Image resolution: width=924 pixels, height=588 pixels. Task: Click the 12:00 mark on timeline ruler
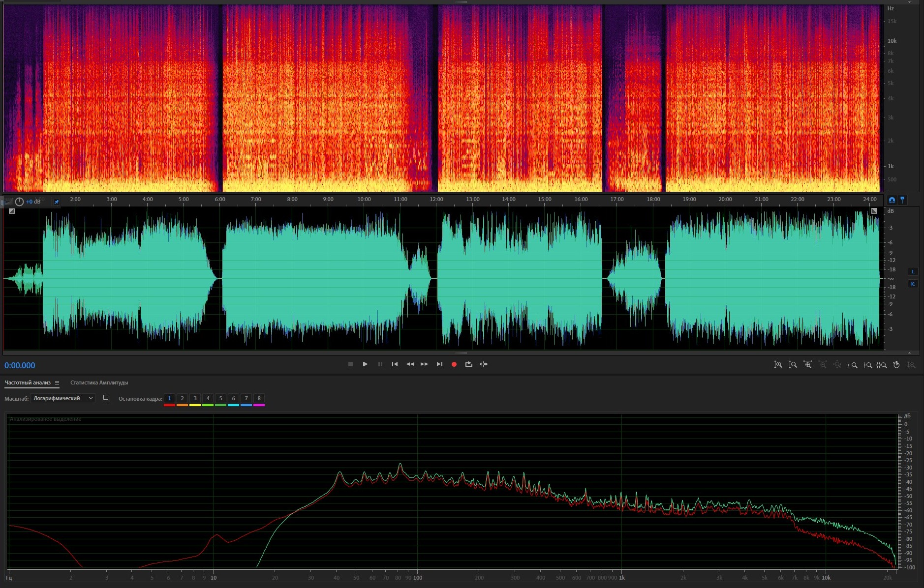click(436, 200)
